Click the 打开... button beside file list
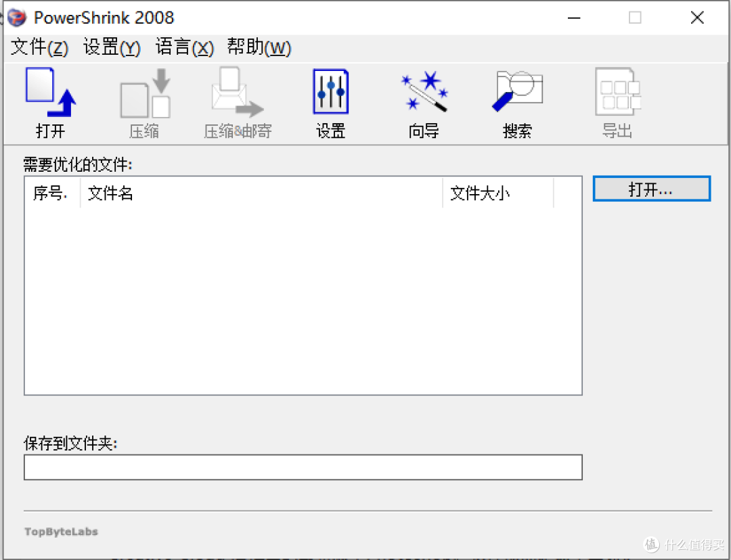 coord(652,189)
